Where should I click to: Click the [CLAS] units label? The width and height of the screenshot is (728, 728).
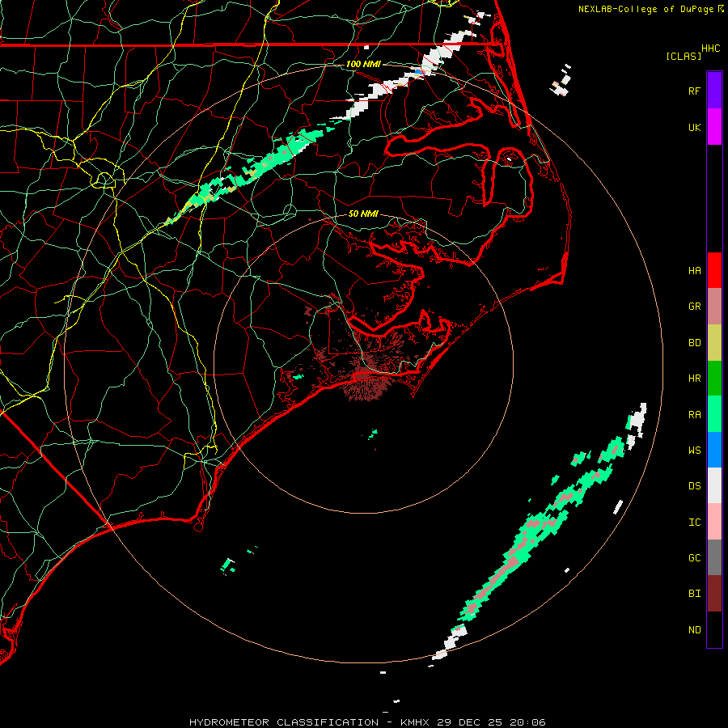coord(684,56)
